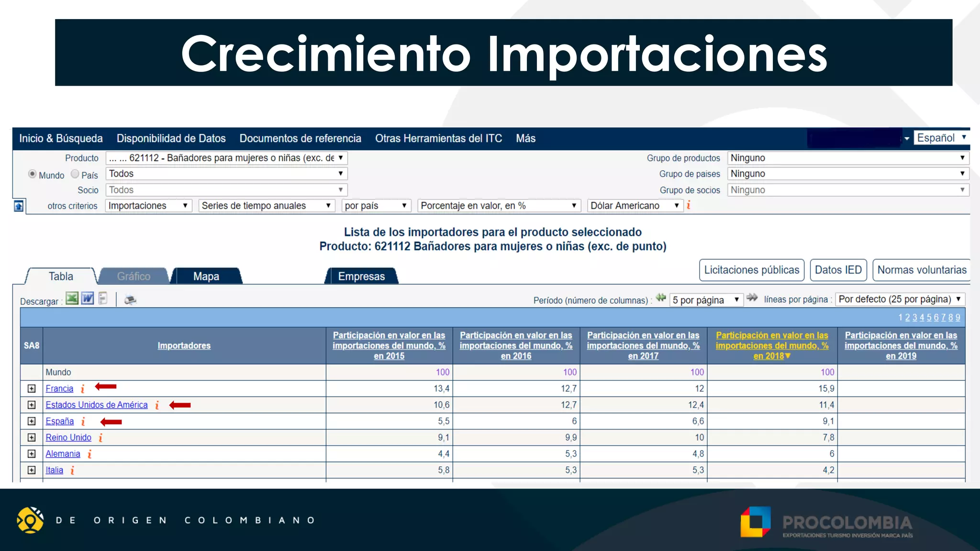Expand the Reino Unido row
The image size is (980, 551).
32,438
